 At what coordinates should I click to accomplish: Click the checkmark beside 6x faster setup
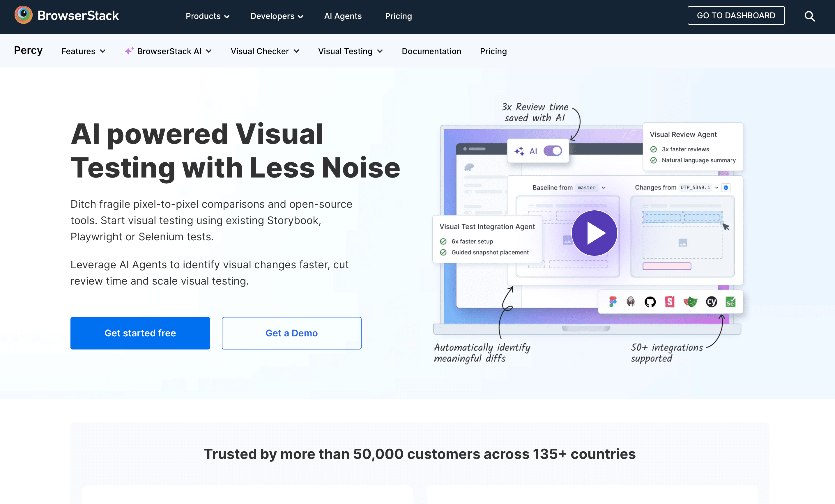point(443,242)
